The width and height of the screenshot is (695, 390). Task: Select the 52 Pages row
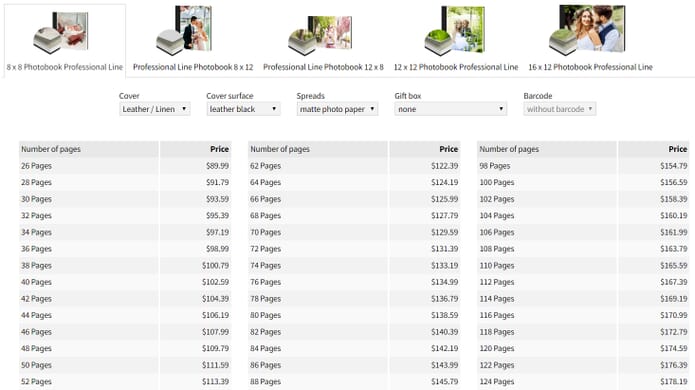point(125,382)
